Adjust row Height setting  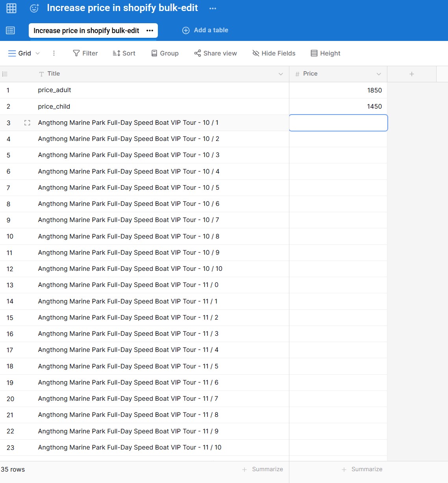click(x=326, y=53)
